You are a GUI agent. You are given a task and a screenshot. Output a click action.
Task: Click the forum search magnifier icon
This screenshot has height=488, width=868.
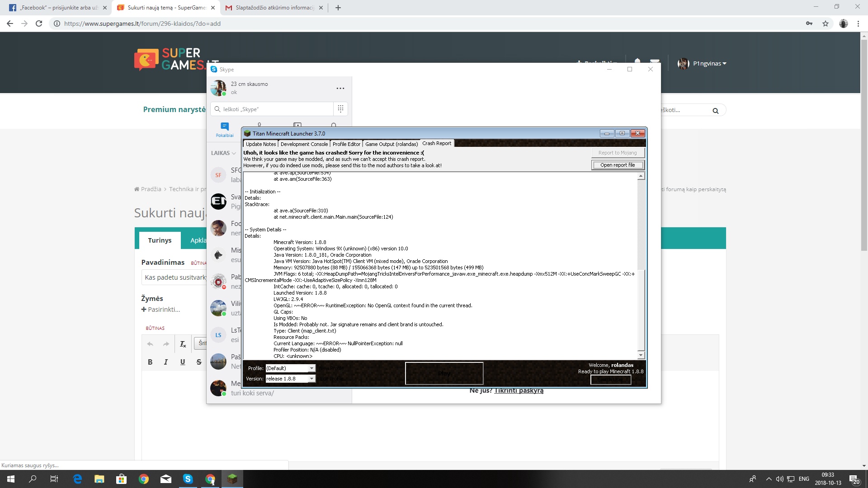click(x=715, y=111)
